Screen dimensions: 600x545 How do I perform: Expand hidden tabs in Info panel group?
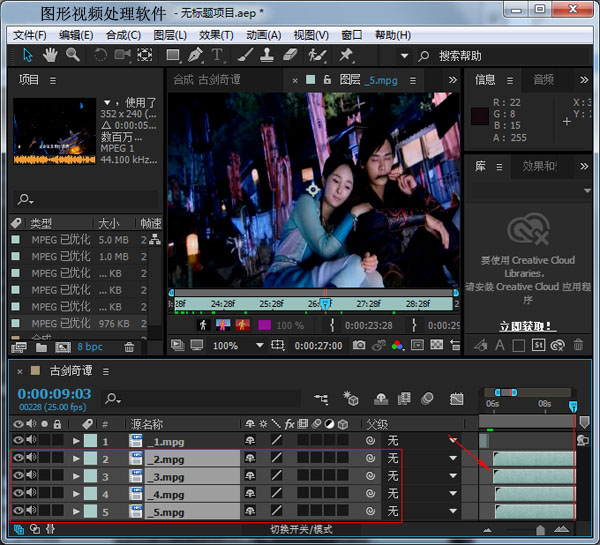pyautogui.click(x=584, y=80)
